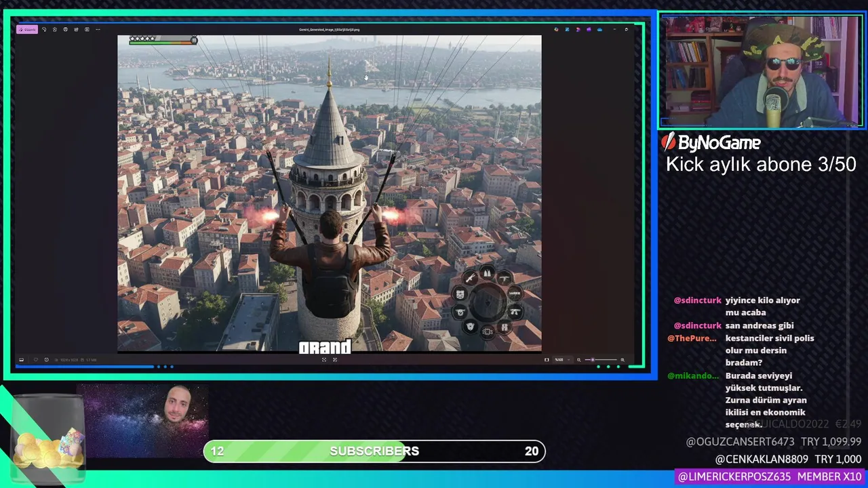The width and height of the screenshot is (868, 488).
Task: Fit image to window using fit icon
Action: (547, 360)
